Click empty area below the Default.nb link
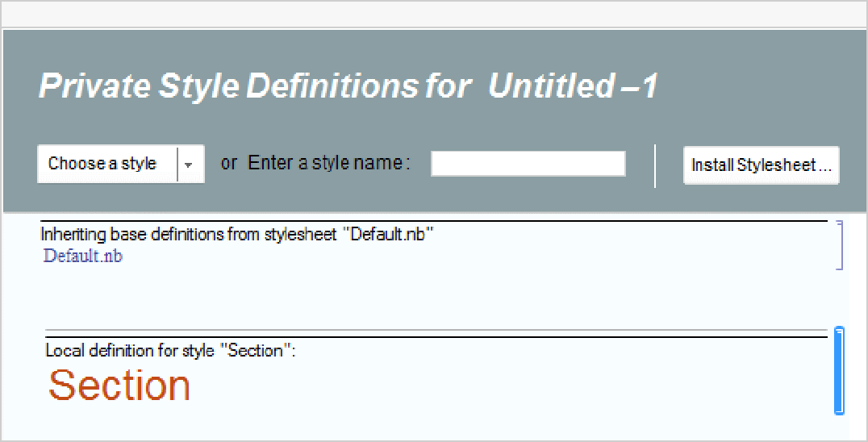 click(242, 278)
